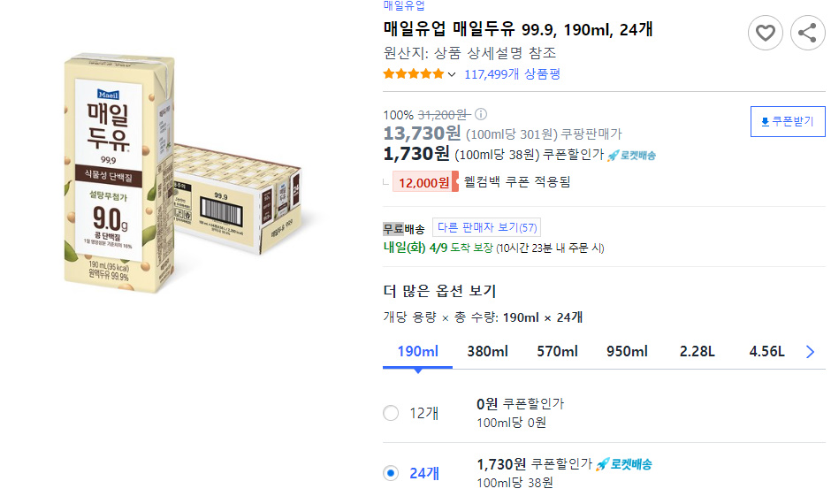The height and width of the screenshot is (504, 831).
Task: Expand the star rating dropdown chevron
Action: pyautogui.click(x=452, y=75)
